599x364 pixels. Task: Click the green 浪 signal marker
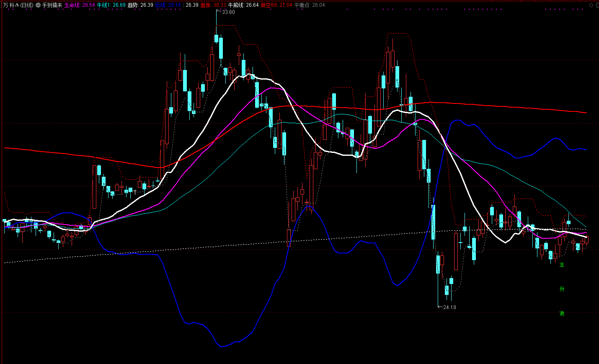562,313
